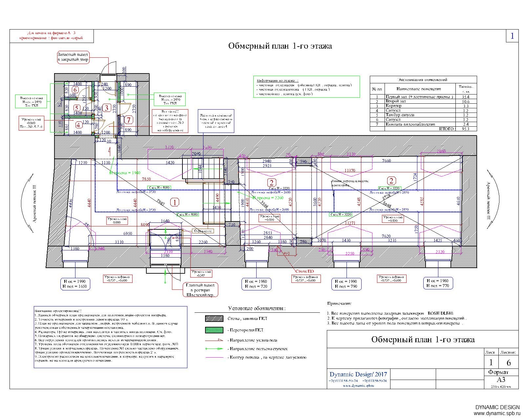
Task: Click the "Уровень пола -0.060" box for rooms 3,4,5,6
Action: (31, 123)
